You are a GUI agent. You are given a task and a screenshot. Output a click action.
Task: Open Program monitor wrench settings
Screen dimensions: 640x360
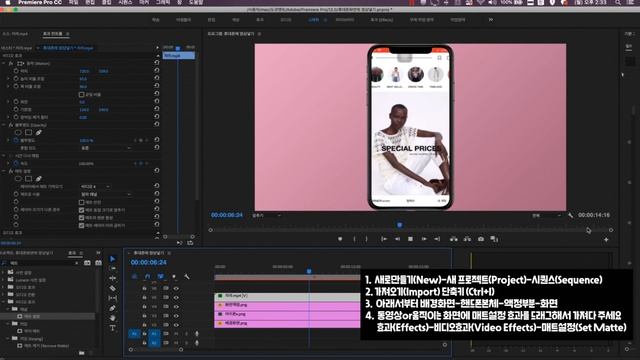(571, 215)
